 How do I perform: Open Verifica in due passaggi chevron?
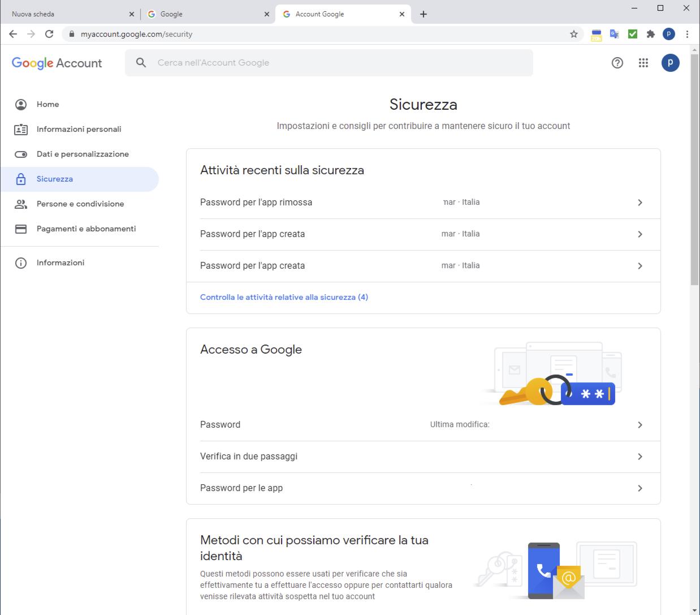640,457
